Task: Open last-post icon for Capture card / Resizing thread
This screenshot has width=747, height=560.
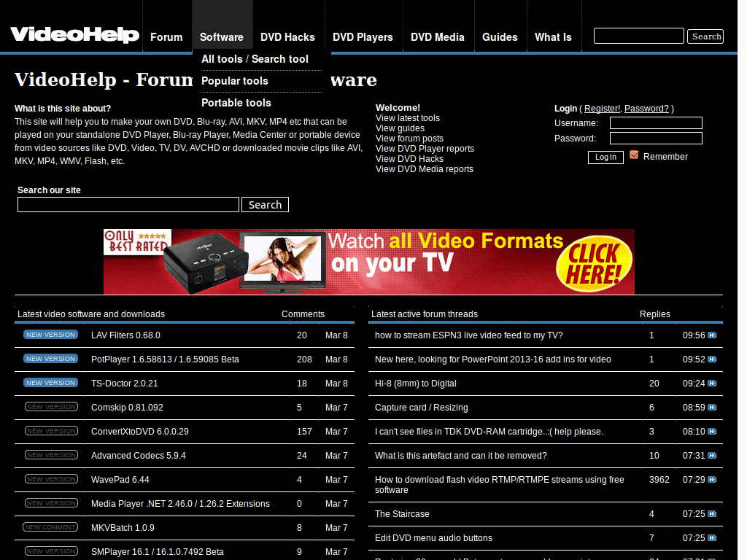Action: click(712, 407)
